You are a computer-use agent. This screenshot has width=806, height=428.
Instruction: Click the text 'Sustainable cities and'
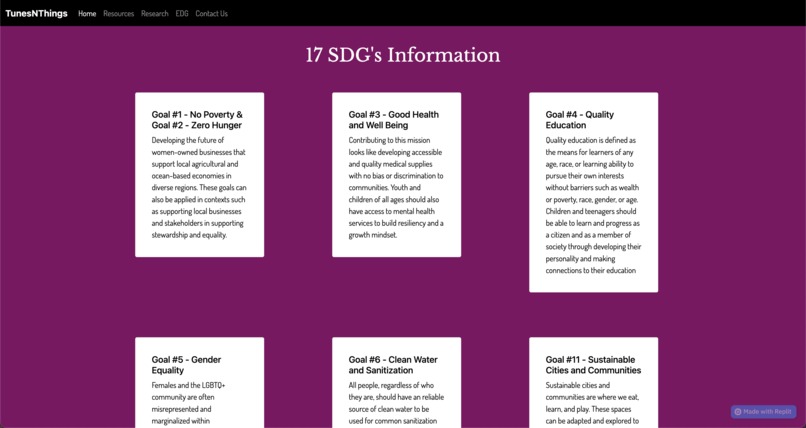[x=577, y=385]
